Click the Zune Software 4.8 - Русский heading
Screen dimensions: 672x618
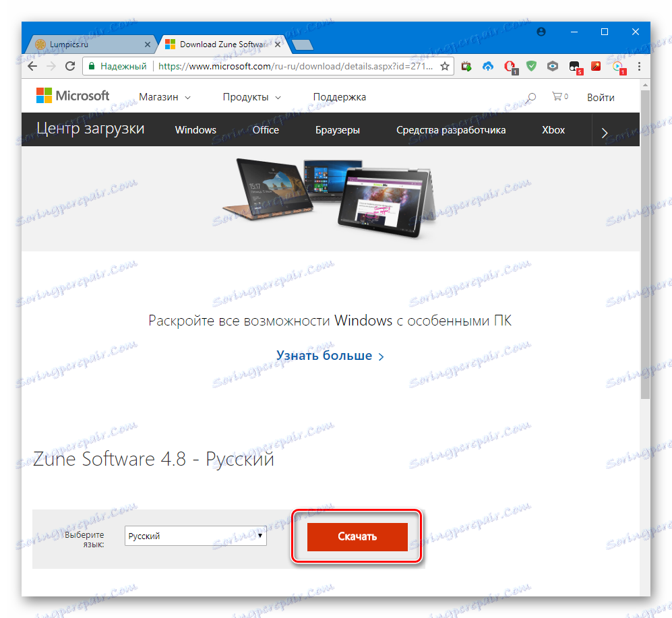point(154,459)
